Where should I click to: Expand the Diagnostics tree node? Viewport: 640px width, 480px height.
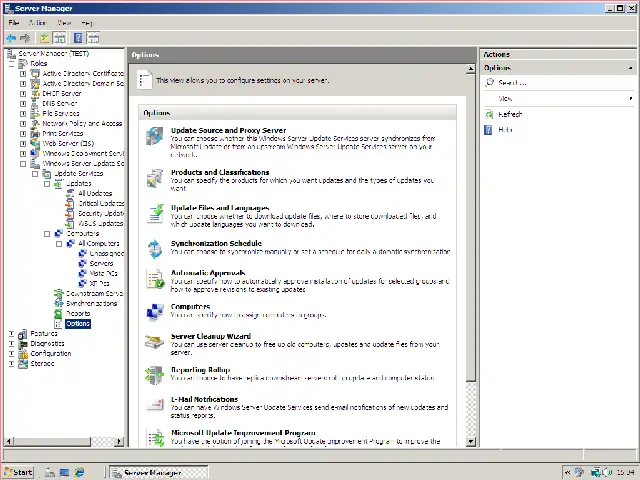(11, 344)
